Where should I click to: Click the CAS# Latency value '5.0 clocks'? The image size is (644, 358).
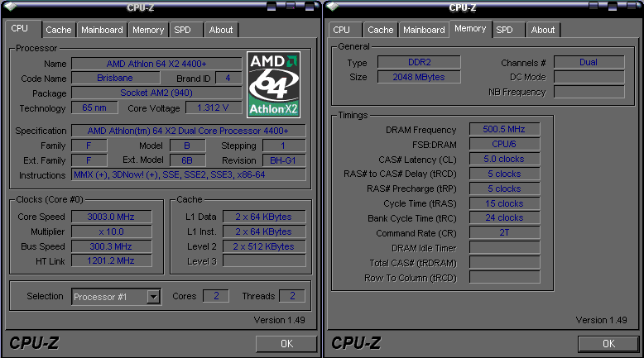click(x=504, y=159)
